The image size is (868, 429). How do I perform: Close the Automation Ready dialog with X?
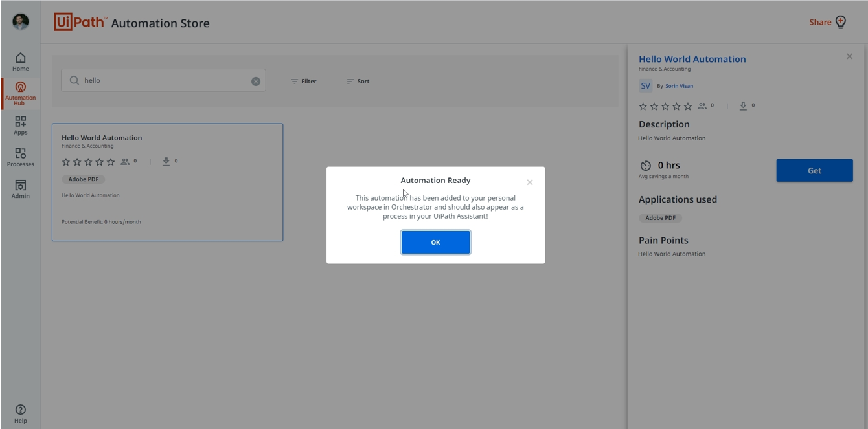(x=530, y=182)
